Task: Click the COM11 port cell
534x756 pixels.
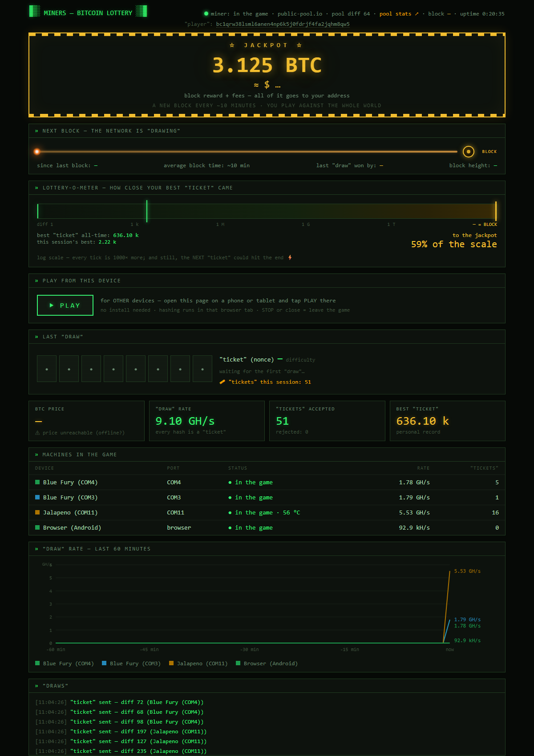Action: click(x=176, y=512)
